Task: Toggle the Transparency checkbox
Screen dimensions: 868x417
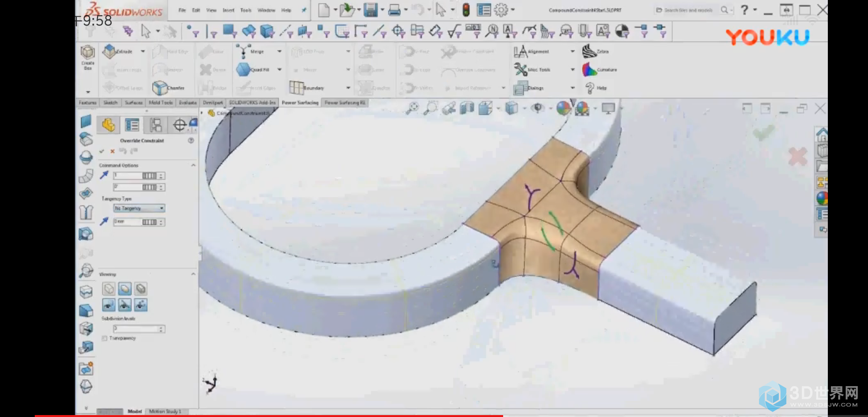Action: point(104,338)
